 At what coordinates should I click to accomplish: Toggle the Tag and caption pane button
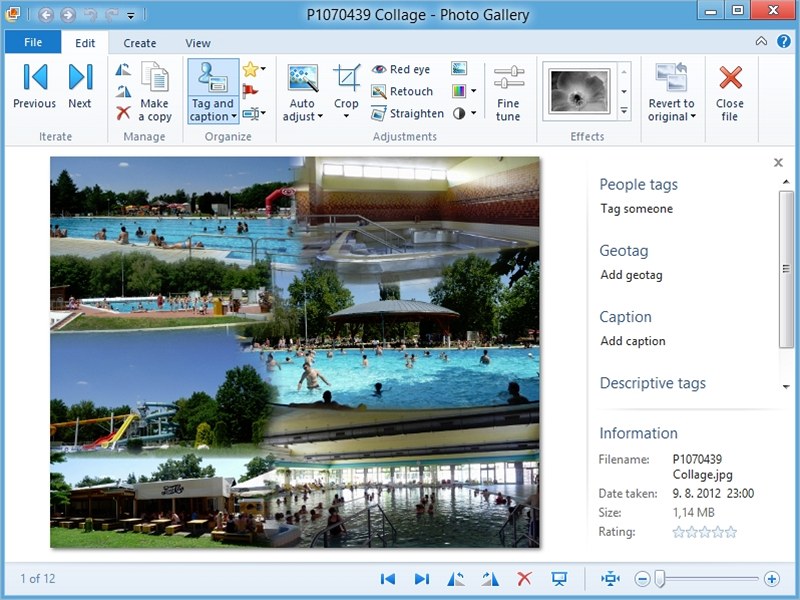tap(213, 91)
